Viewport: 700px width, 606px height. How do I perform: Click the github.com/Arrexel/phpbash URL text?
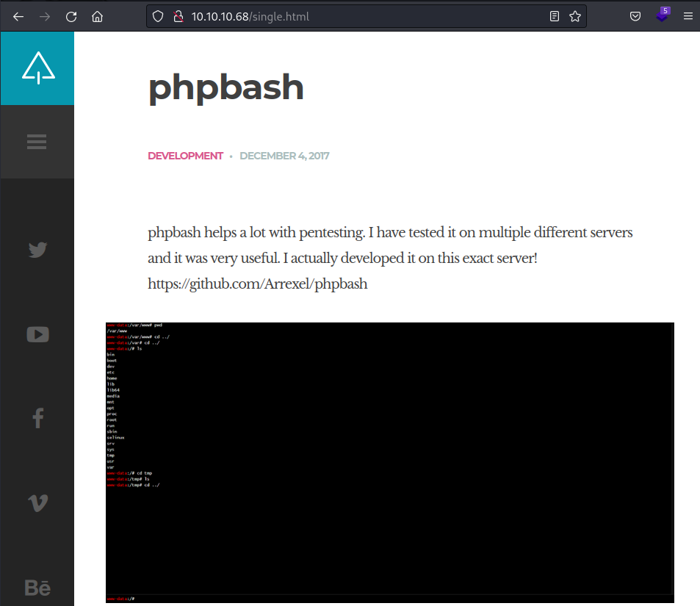click(x=258, y=284)
